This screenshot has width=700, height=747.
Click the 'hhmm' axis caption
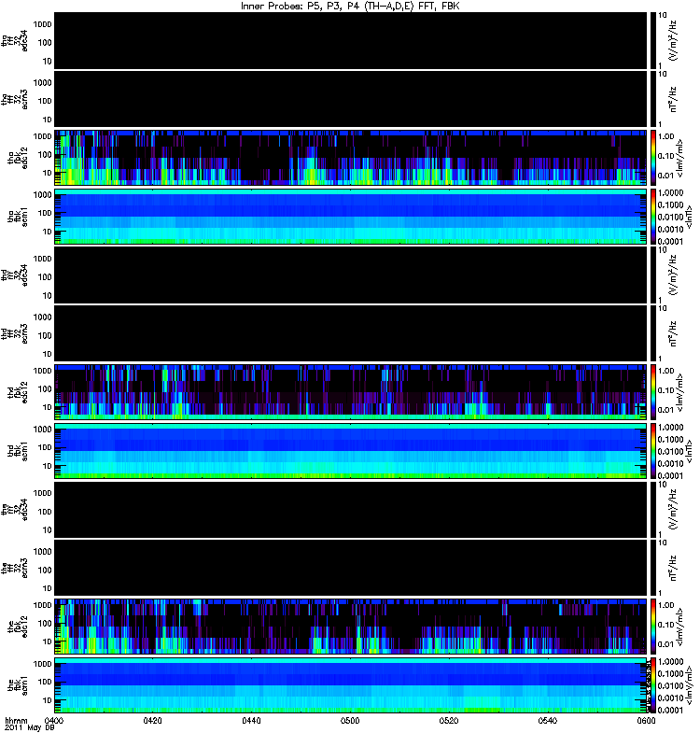click(x=16, y=720)
